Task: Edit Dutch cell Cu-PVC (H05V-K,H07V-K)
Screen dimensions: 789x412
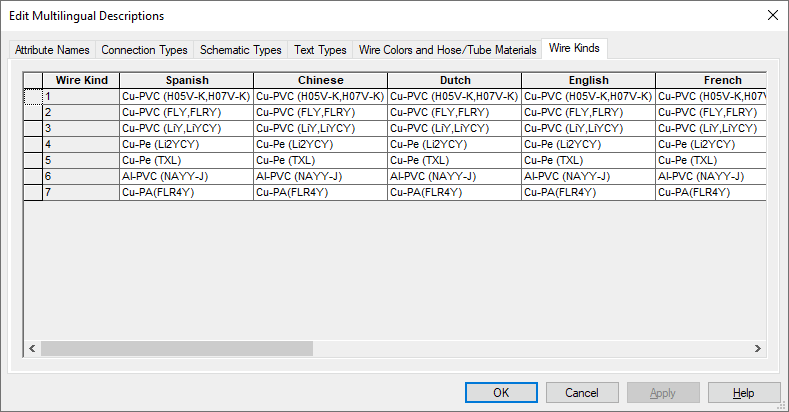Action: (455, 97)
